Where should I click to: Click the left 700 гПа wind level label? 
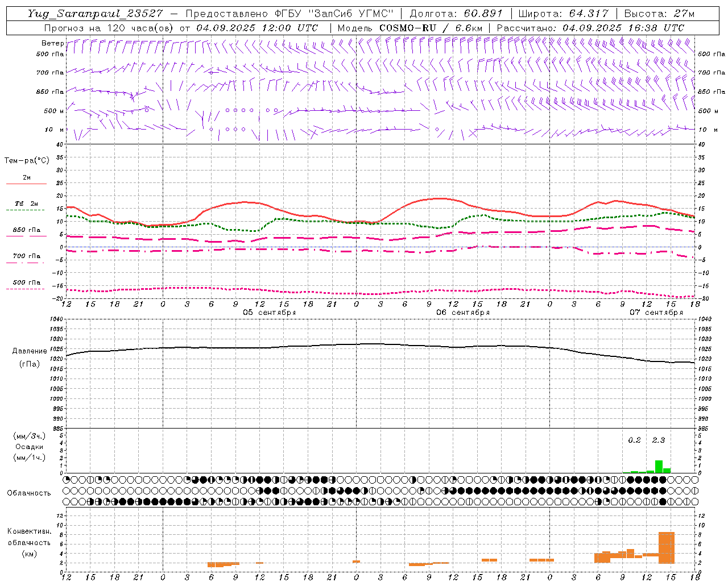click(50, 73)
